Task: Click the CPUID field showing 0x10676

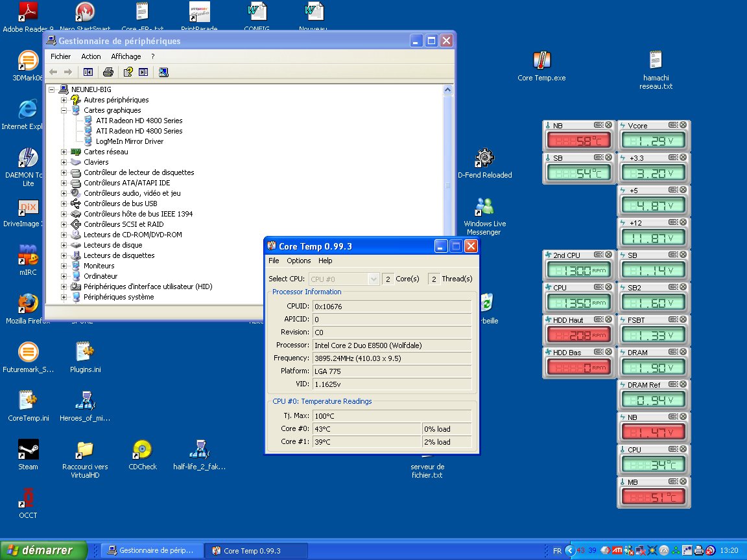Action: click(392, 306)
